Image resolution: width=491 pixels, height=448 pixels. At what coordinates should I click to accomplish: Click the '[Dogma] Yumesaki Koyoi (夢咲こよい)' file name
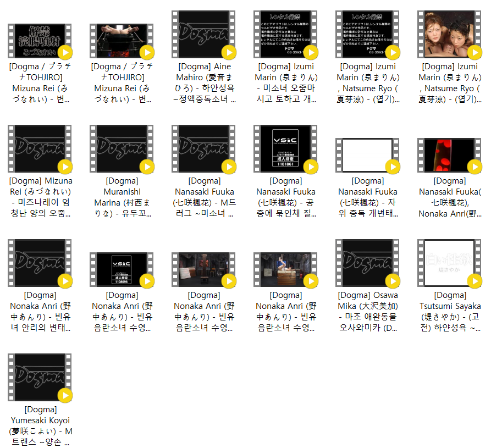point(40,426)
